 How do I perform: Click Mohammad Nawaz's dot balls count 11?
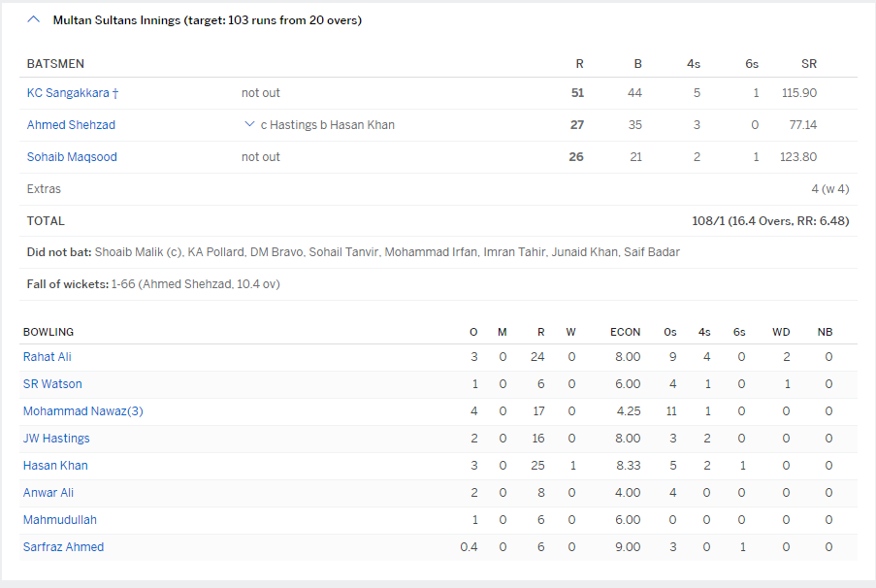point(670,411)
